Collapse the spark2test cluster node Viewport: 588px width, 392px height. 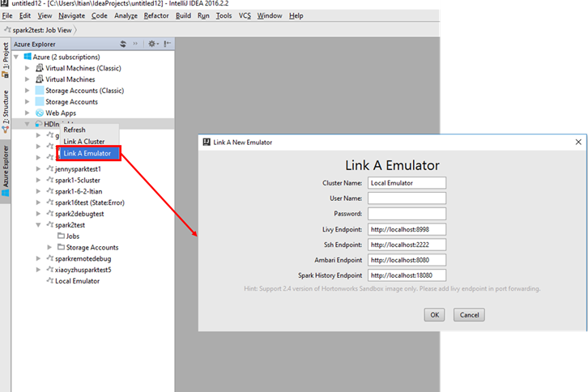[x=38, y=225]
